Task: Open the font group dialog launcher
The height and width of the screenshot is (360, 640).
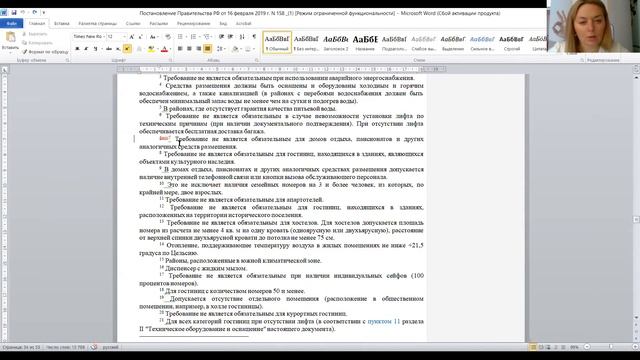Action: [x=170, y=60]
